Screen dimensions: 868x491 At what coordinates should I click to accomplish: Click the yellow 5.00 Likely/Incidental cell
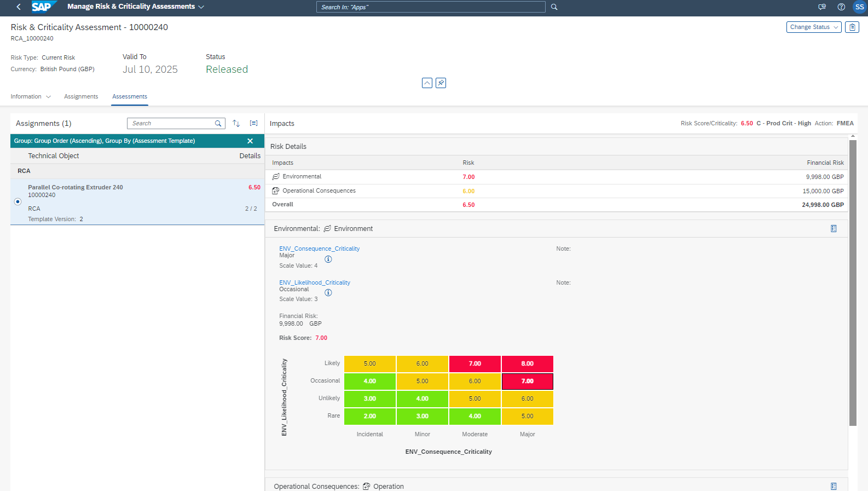370,363
